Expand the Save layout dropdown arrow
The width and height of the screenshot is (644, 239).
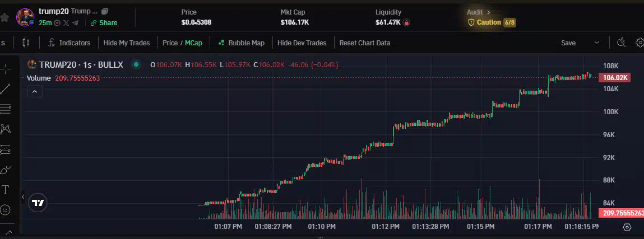pyautogui.click(x=597, y=43)
